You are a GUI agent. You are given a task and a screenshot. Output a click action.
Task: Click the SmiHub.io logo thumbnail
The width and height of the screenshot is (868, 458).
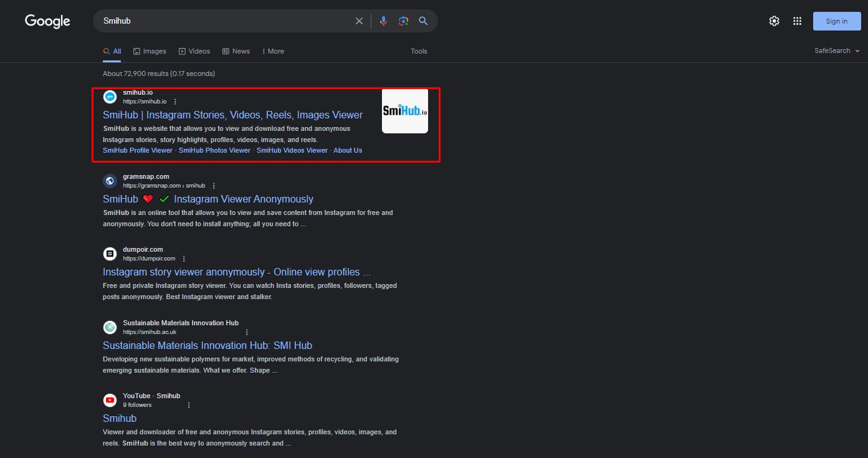click(405, 111)
